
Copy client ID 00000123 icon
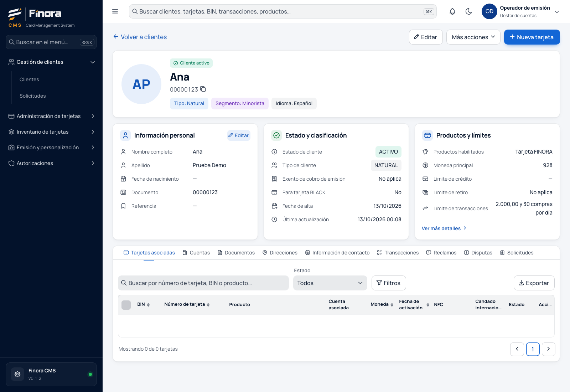pos(203,89)
